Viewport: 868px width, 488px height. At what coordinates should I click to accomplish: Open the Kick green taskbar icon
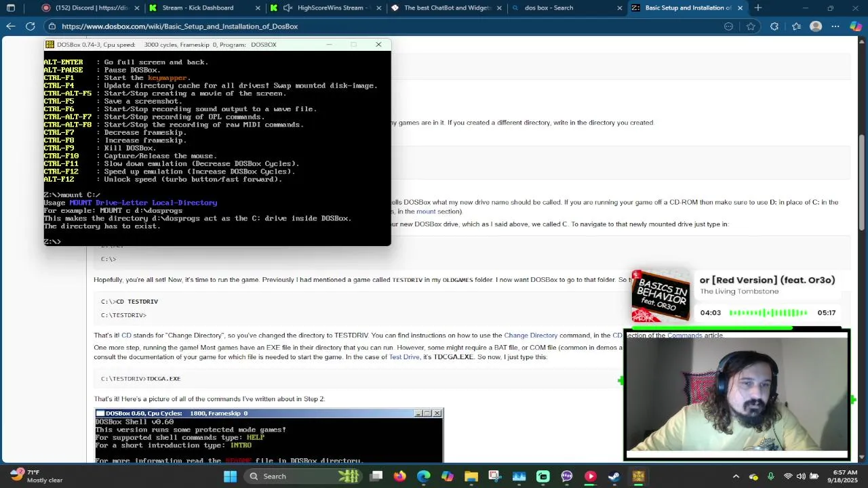click(543, 476)
